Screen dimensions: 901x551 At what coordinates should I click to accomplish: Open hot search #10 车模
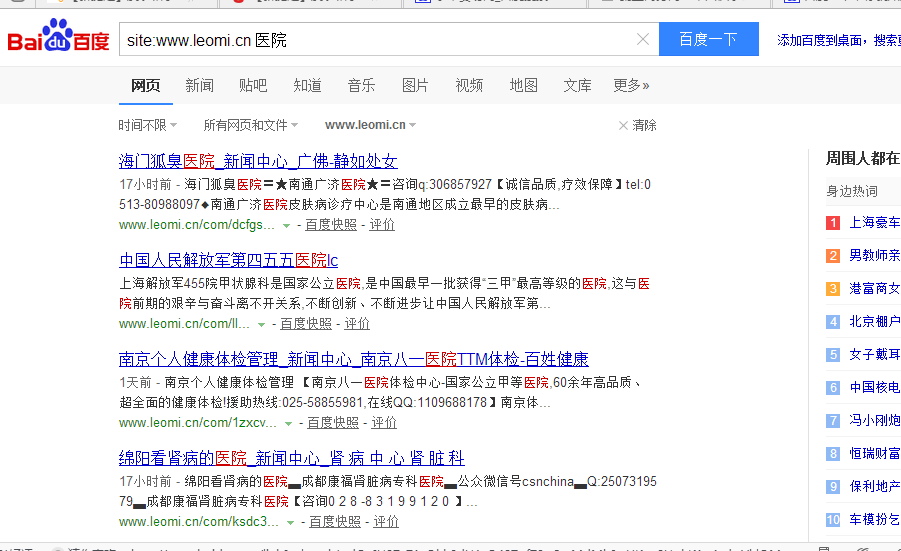click(875, 519)
